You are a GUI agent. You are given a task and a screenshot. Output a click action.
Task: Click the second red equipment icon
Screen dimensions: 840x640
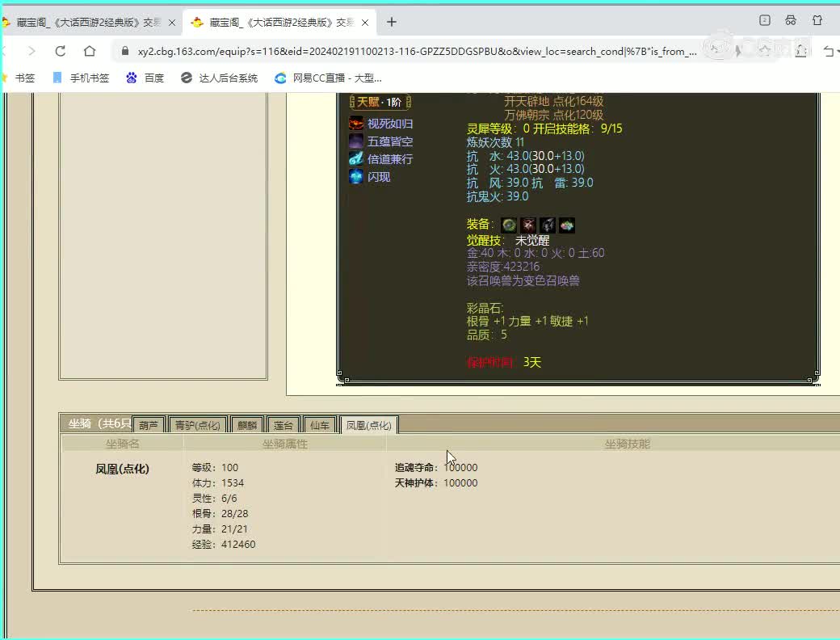[528, 225]
